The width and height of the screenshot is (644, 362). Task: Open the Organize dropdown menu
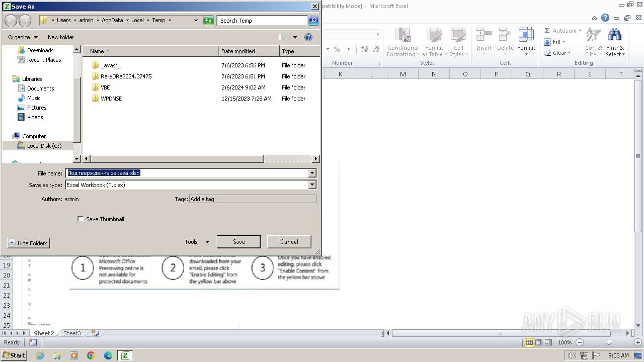tap(23, 37)
